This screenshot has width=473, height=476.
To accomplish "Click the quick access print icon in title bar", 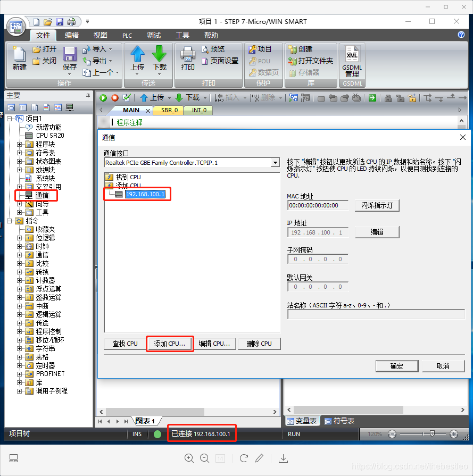I will [x=71, y=22].
